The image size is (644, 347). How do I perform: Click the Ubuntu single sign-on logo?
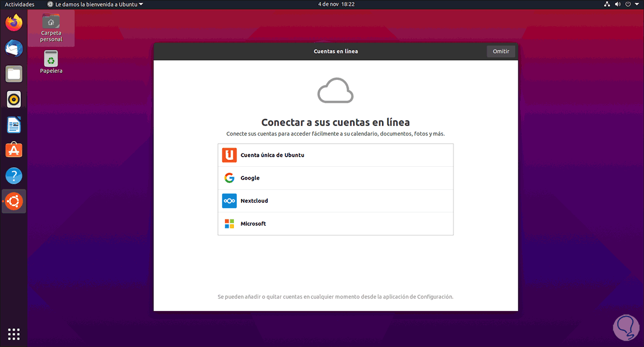click(229, 155)
